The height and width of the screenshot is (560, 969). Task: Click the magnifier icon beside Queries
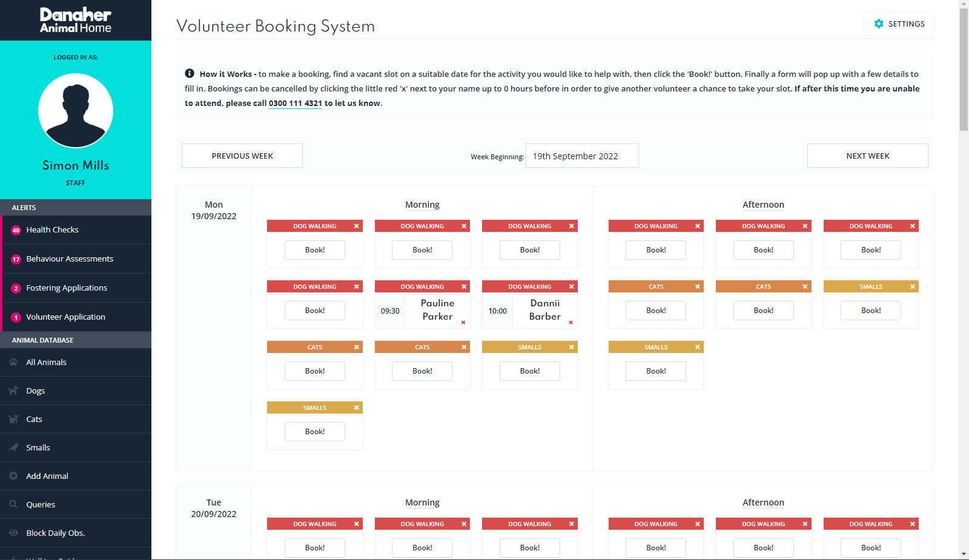[13, 504]
